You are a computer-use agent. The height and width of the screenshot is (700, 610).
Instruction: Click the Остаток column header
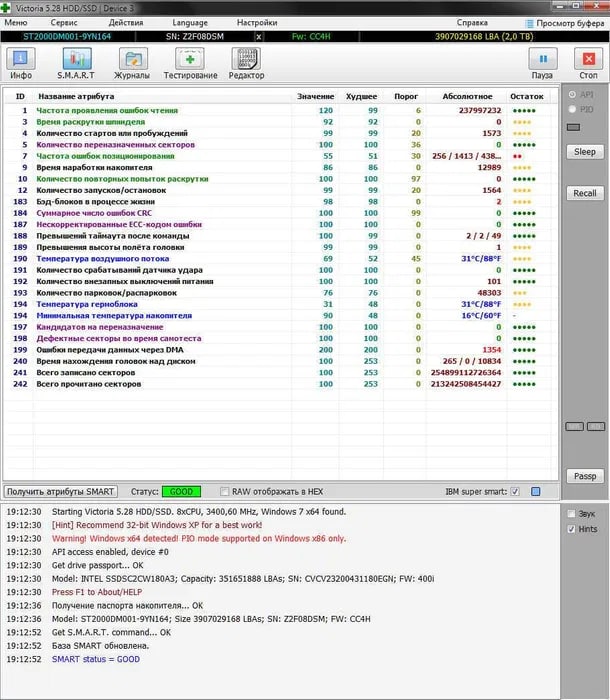point(527,96)
